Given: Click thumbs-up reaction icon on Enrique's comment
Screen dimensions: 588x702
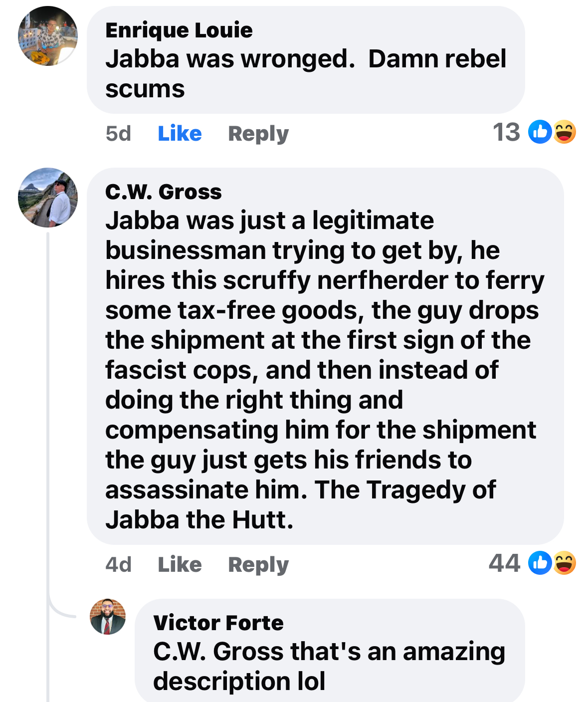Looking at the screenshot, I should (x=540, y=132).
